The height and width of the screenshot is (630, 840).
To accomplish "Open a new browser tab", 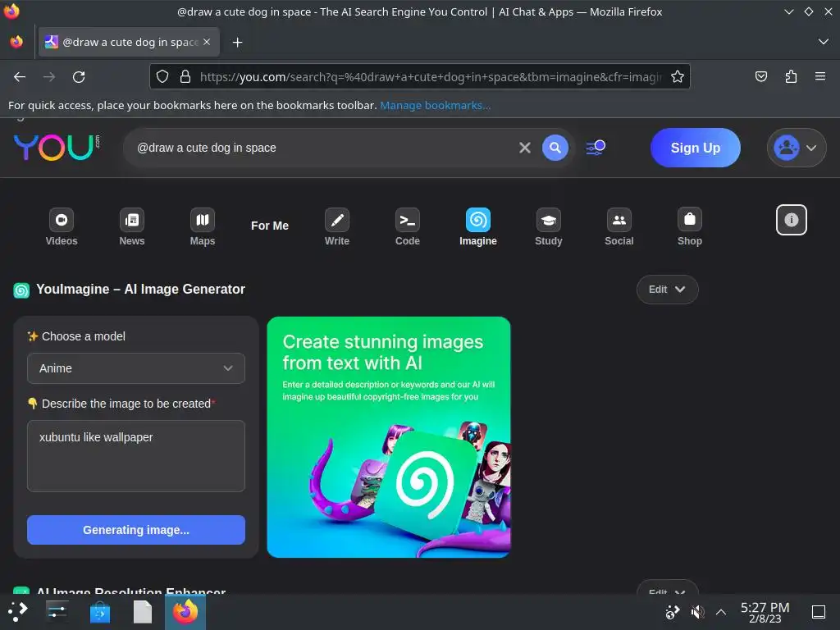I will pos(237,42).
